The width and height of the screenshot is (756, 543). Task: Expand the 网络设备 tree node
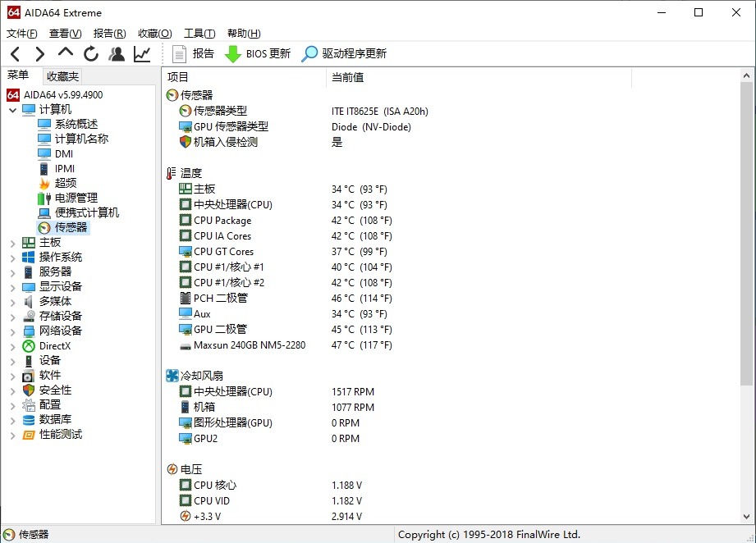coord(13,332)
